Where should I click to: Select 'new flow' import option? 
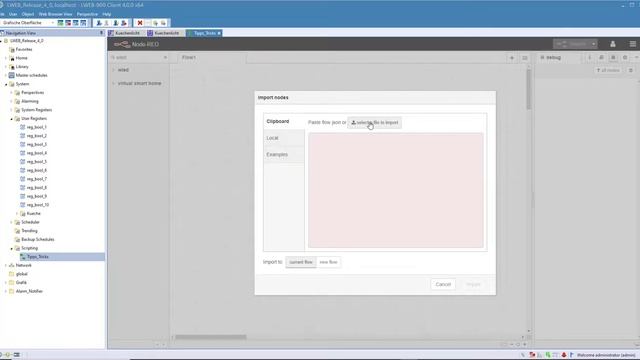pyautogui.click(x=328, y=262)
